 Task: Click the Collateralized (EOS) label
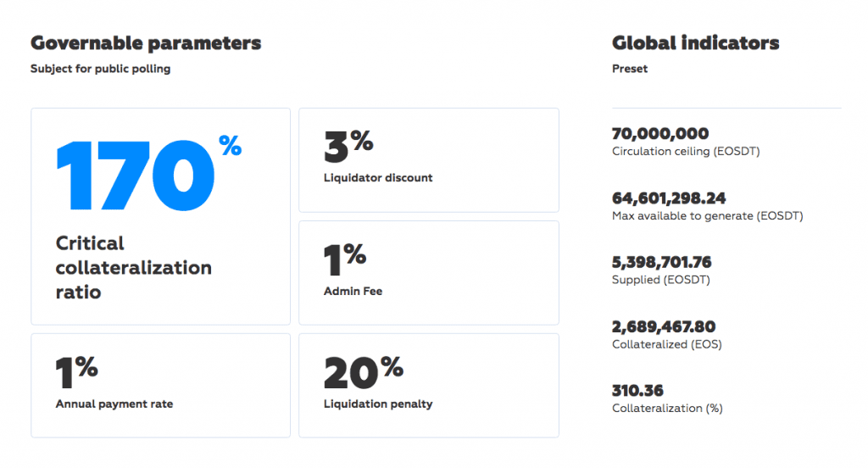pyautogui.click(x=667, y=344)
